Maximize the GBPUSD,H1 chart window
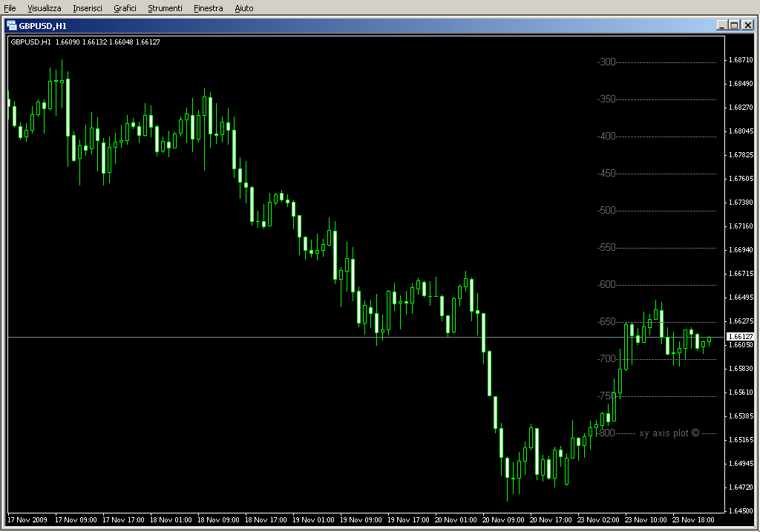Viewport: 760px width, 532px height. (734, 25)
